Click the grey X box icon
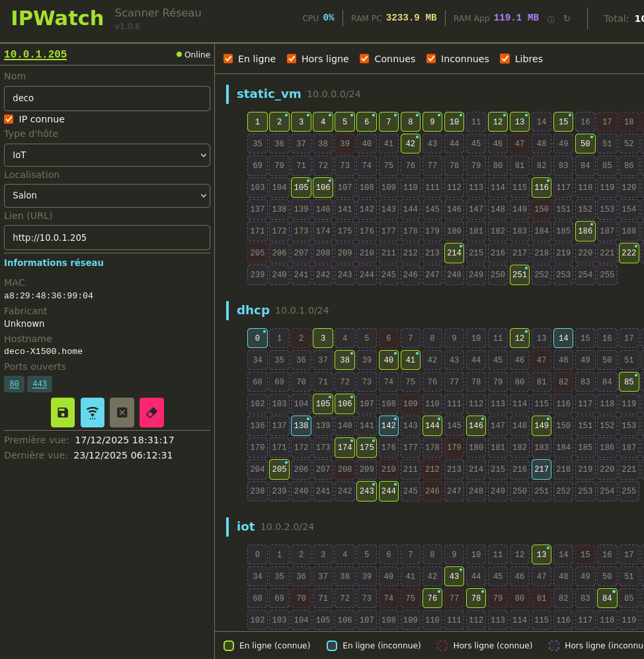The width and height of the screenshot is (644, 659). pyautogui.click(x=122, y=412)
